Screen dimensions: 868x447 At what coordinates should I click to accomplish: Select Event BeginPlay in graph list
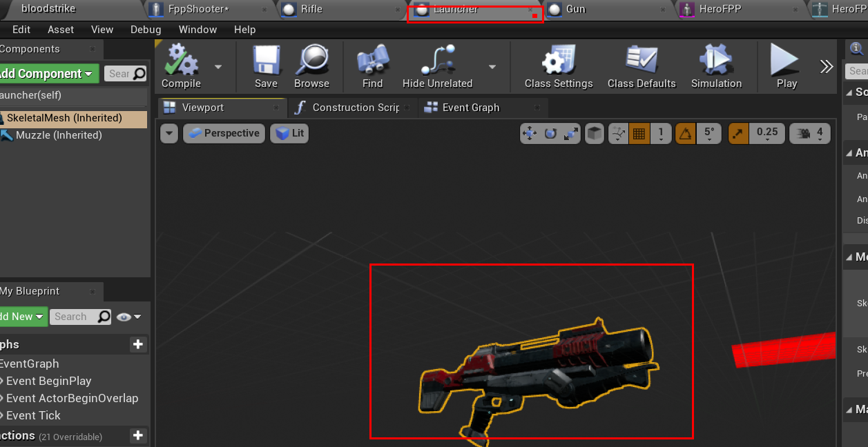[48, 381]
